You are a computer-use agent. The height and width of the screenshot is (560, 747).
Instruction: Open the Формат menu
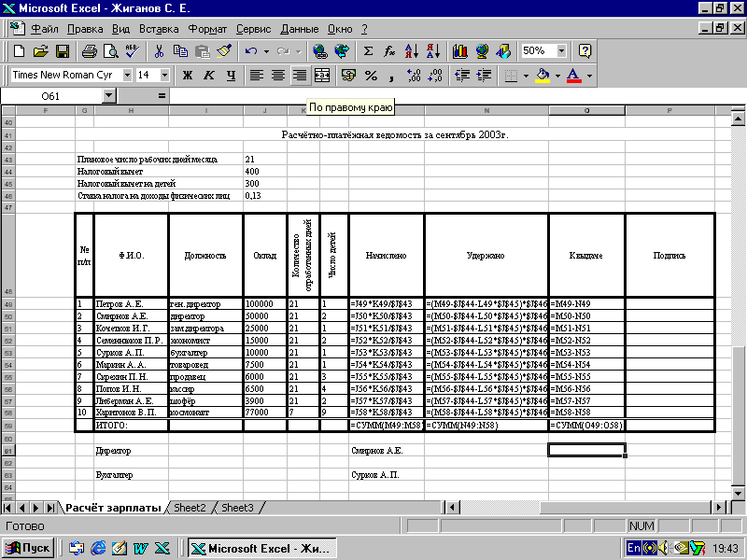click(205, 29)
